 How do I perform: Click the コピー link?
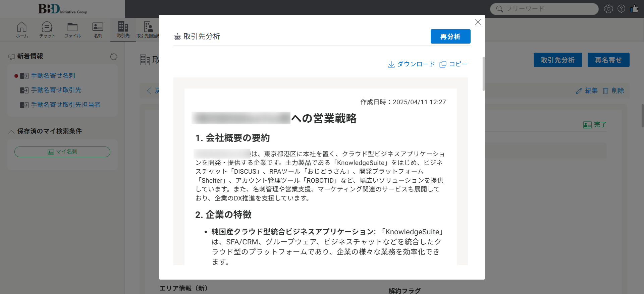[453, 64]
